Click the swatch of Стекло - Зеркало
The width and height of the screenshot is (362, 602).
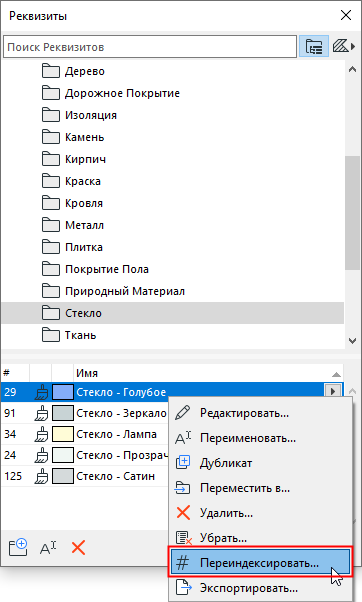[63, 413]
